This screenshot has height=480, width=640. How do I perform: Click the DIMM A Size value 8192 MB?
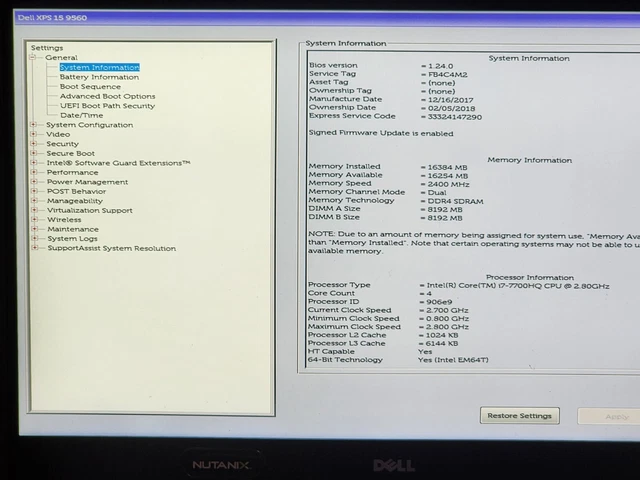[x=445, y=209]
